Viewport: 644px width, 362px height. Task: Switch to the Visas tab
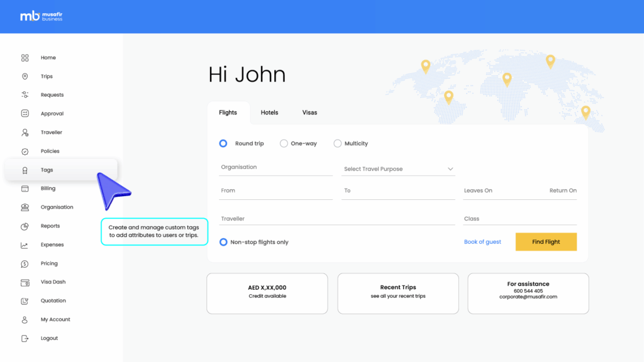coord(309,112)
